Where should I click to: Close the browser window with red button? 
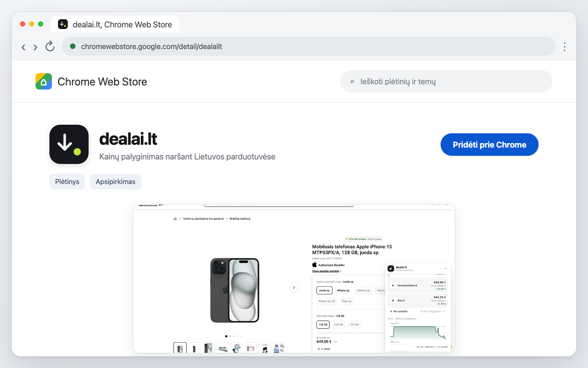[23, 24]
